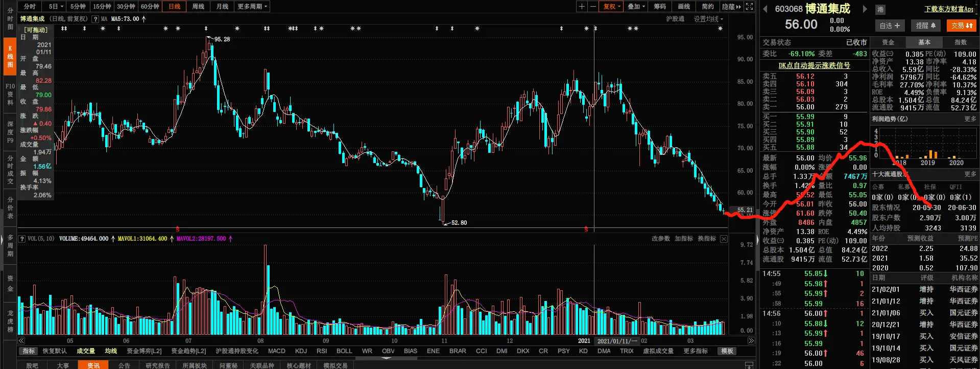
Task: Open 分价表 sidebar item
Action: click(10, 207)
